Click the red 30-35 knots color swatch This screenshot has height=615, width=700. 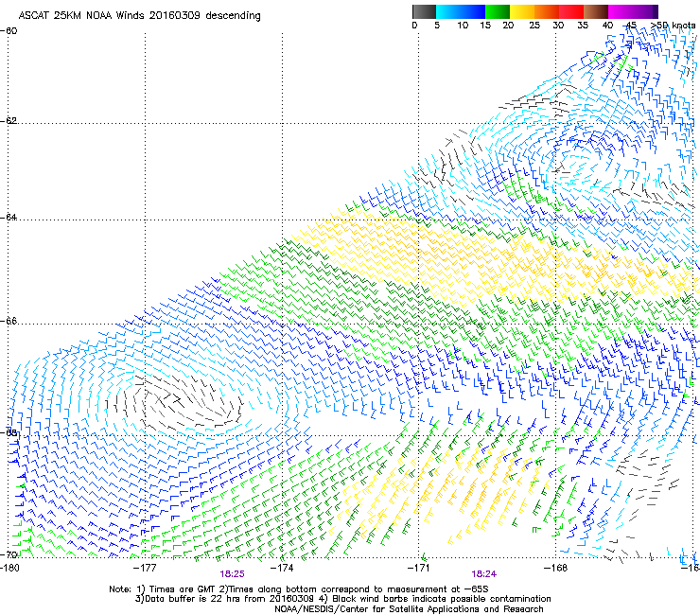click(571, 11)
